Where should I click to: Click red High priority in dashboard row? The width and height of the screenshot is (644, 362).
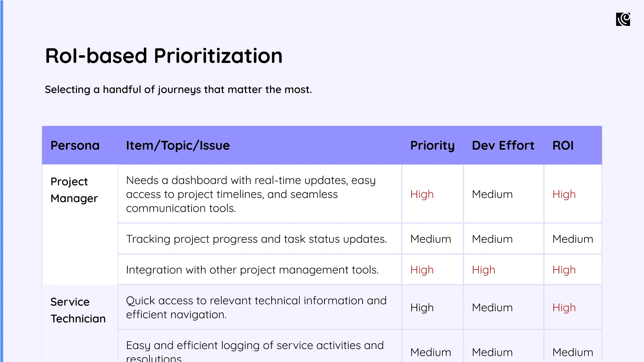422,194
